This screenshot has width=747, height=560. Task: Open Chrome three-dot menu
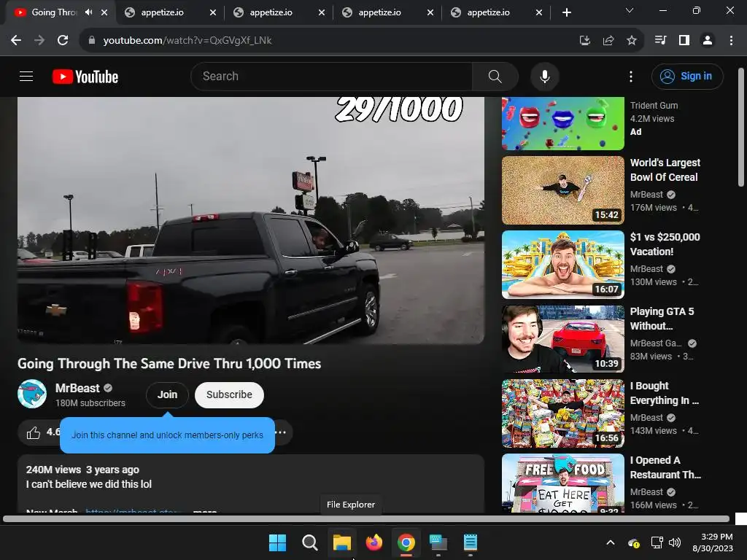[731, 41]
